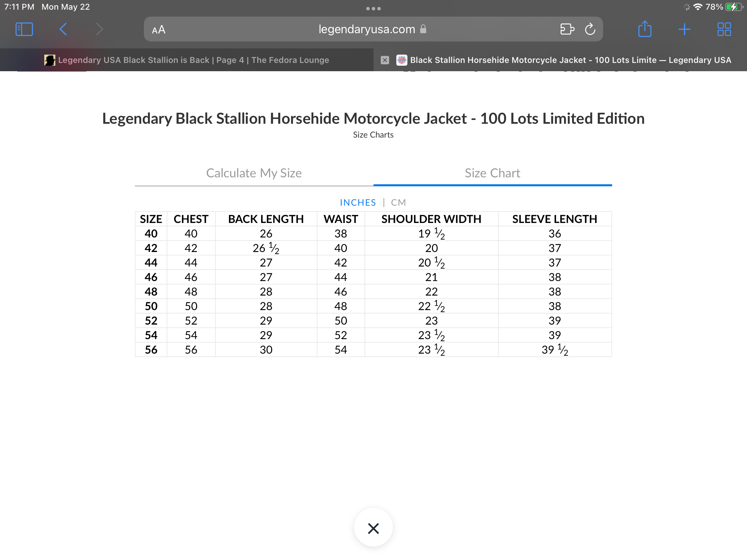Tap the Wi-Fi status icon
The height and width of the screenshot is (560, 747).
[x=698, y=7]
